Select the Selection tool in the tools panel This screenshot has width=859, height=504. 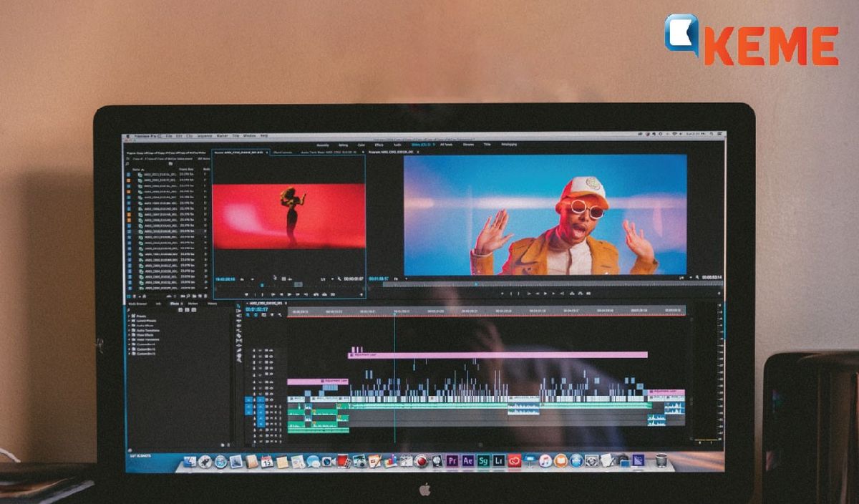point(238,306)
